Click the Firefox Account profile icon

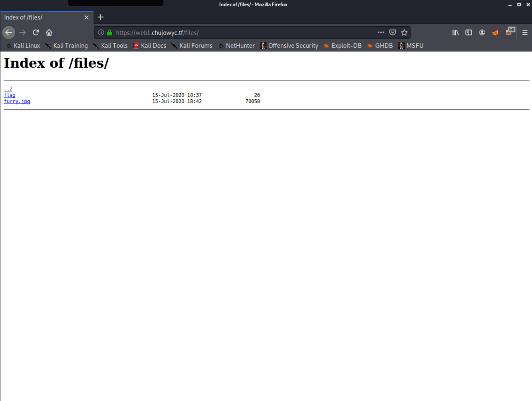click(482, 32)
